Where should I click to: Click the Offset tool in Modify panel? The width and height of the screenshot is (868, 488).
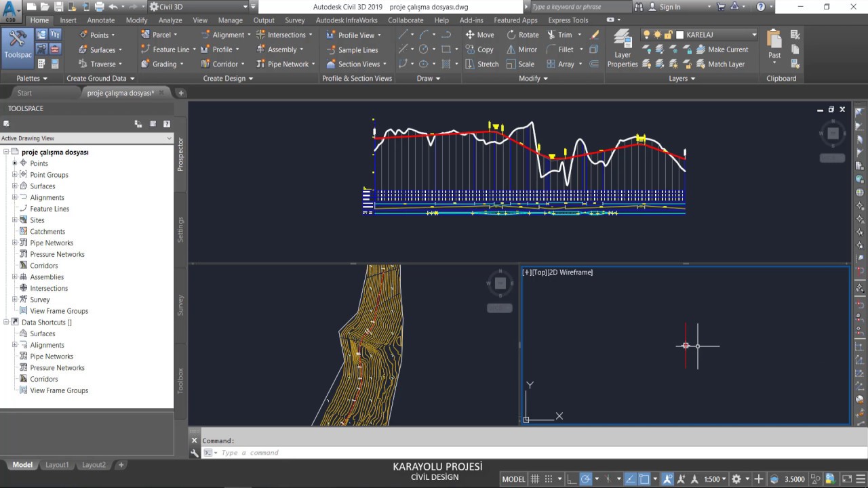(594, 64)
